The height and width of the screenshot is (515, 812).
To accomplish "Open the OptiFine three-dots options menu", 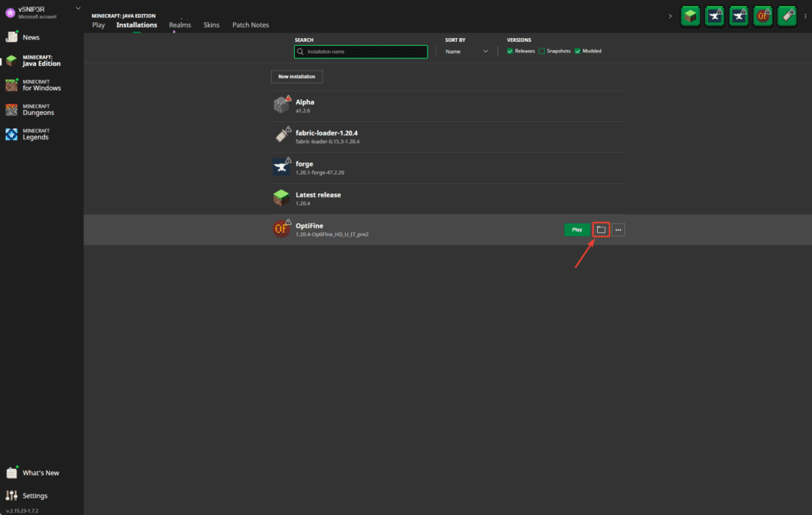I will (x=619, y=230).
